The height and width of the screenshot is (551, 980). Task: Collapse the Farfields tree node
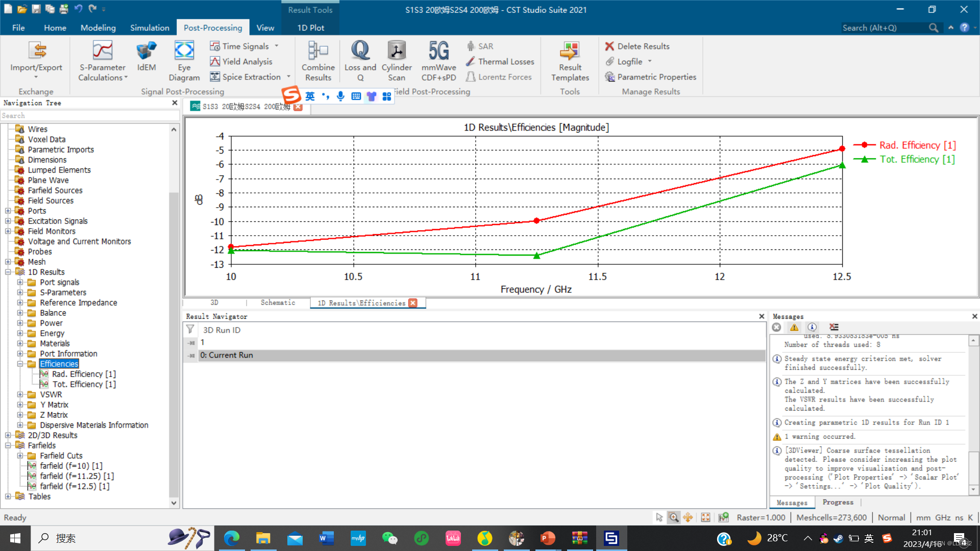(x=8, y=445)
